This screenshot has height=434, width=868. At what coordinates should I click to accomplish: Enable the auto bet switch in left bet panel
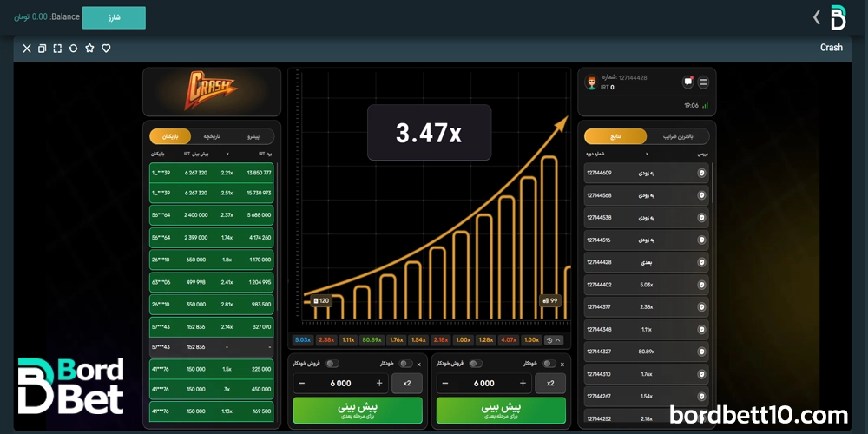[x=405, y=364]
